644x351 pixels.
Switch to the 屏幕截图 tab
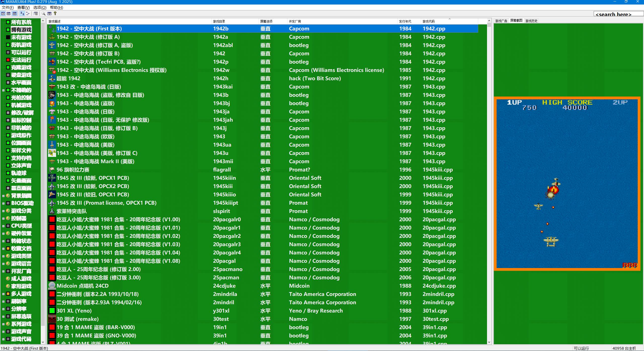tap(516, 21)
